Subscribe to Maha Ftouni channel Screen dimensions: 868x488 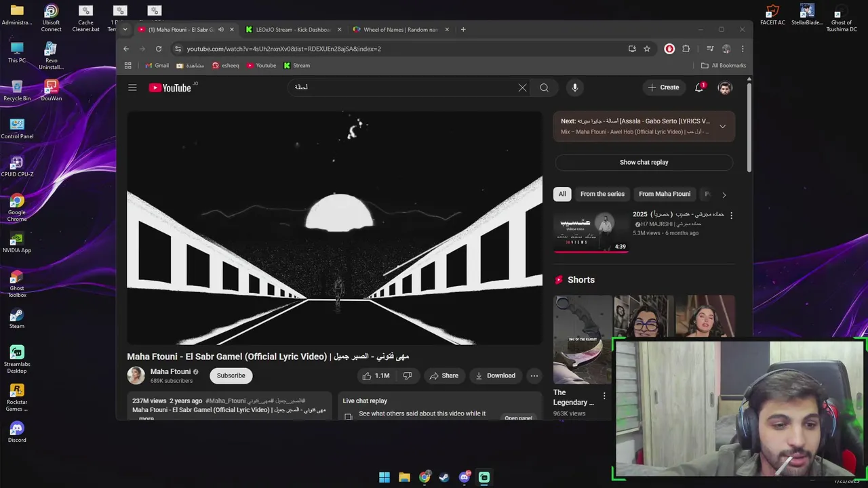[231, 375]
